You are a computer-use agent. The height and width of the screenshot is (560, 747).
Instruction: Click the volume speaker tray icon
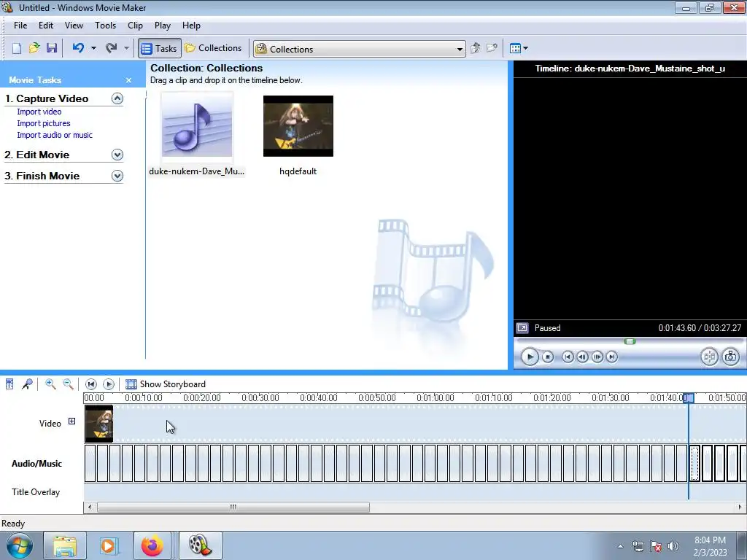[673, 546]
